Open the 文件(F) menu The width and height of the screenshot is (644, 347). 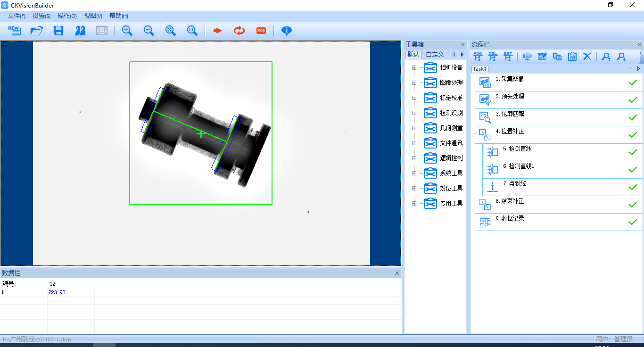click(17, 16)
